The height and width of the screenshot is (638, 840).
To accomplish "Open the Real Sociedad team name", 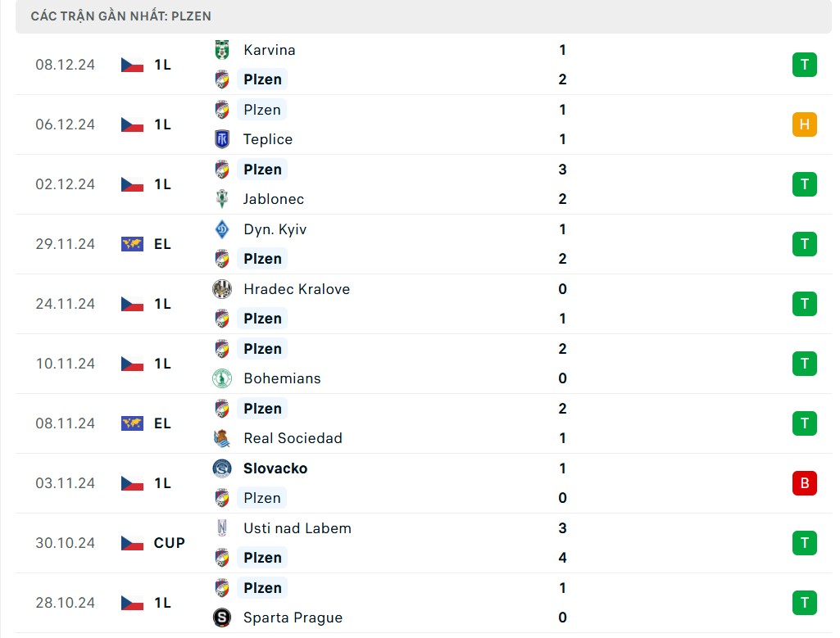I will point(293,438).
